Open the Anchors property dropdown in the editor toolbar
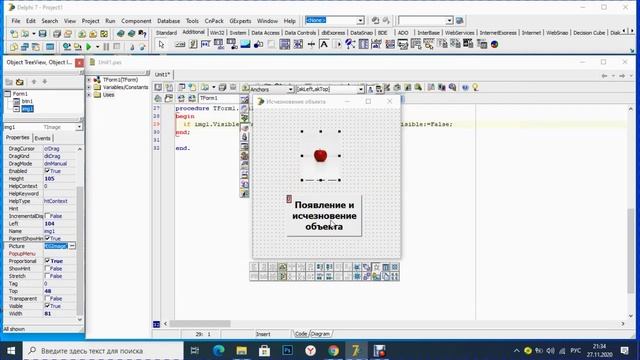This screenshot has width=640, height=360. (290, 89)
